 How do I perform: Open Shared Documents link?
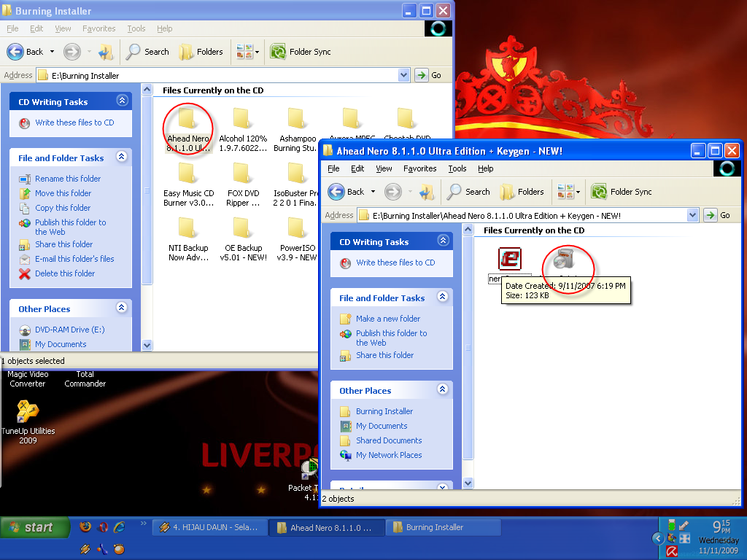[389, 440]
